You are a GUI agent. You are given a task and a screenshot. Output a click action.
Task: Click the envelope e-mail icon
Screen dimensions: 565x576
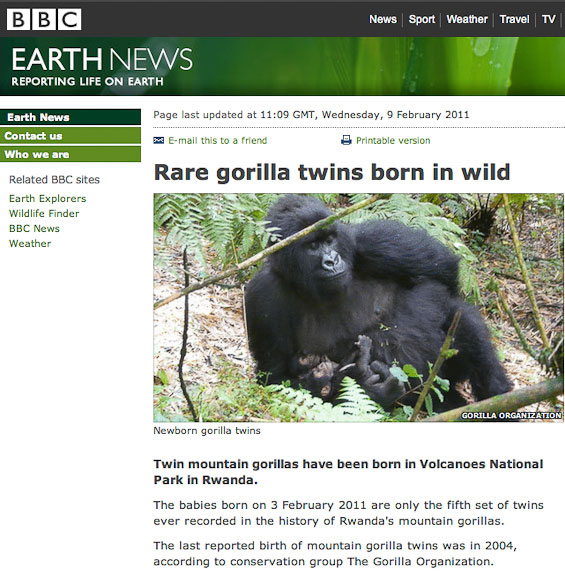[159, 140]
